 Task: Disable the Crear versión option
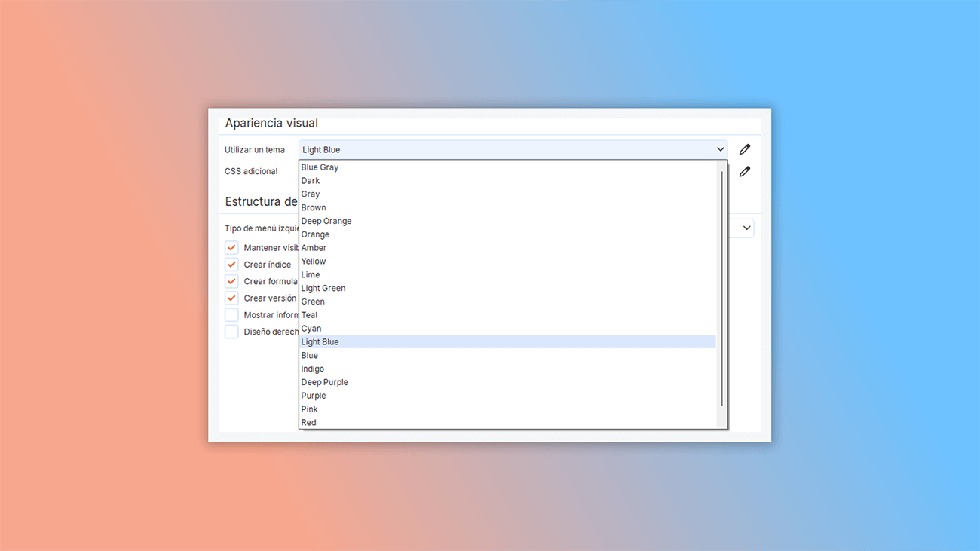tap(231, 298)
